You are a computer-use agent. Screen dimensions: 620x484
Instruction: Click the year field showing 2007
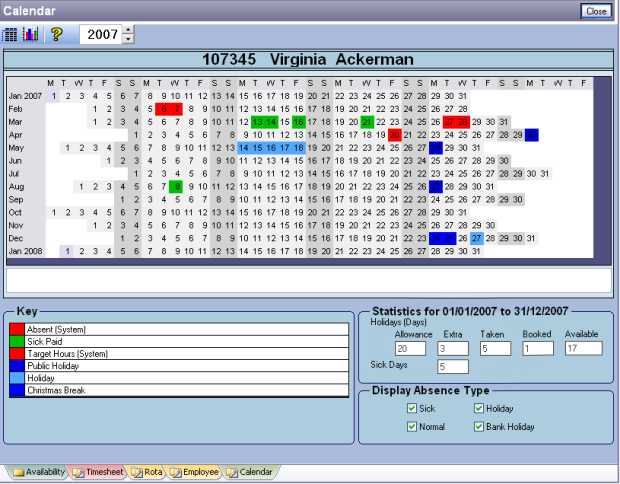point(101,35)
